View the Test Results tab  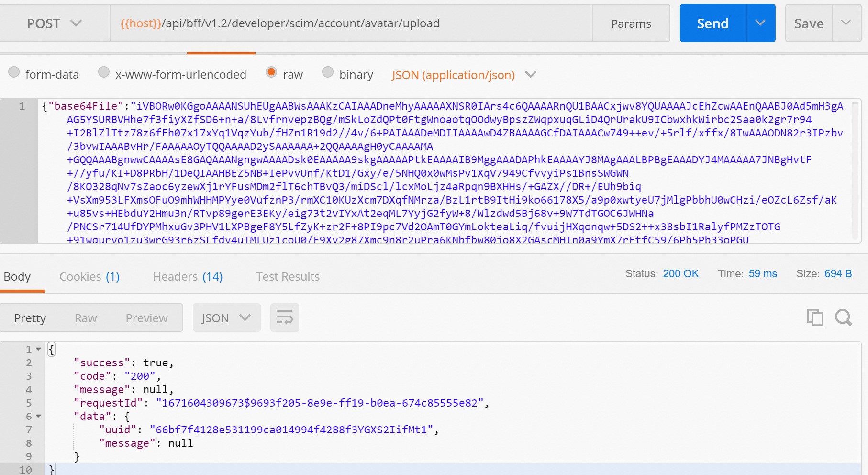(288, 277)
